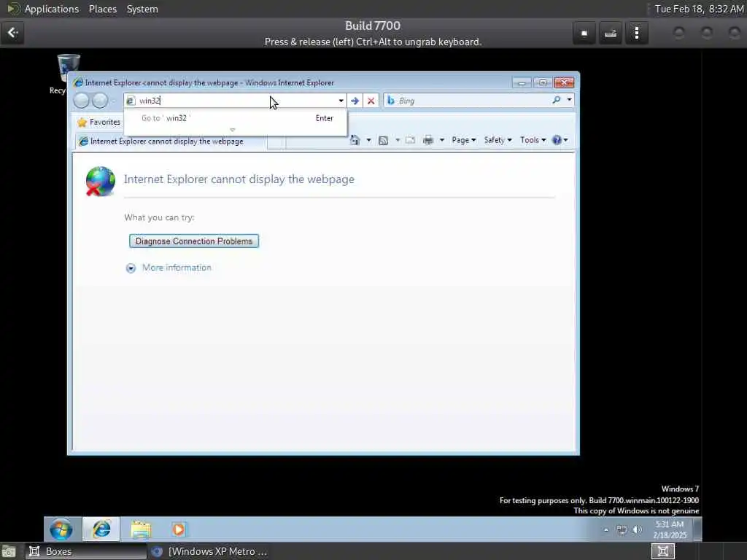Click the Boxes stop square button
The width and height of the screenshot is (747, 560).
[x=584, y=33]
